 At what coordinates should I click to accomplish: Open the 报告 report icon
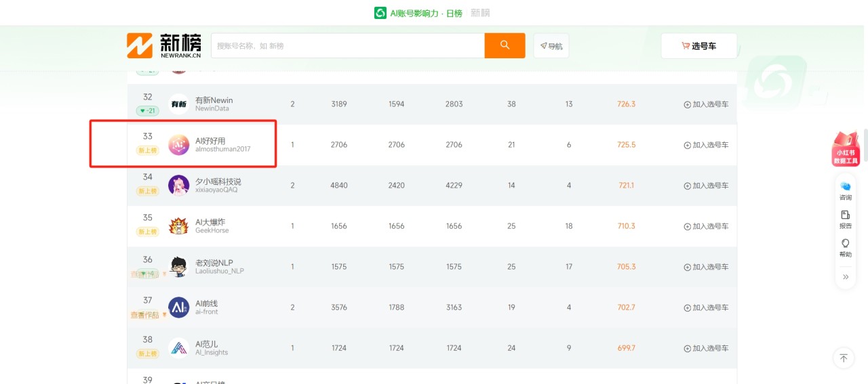click(846, 219)
